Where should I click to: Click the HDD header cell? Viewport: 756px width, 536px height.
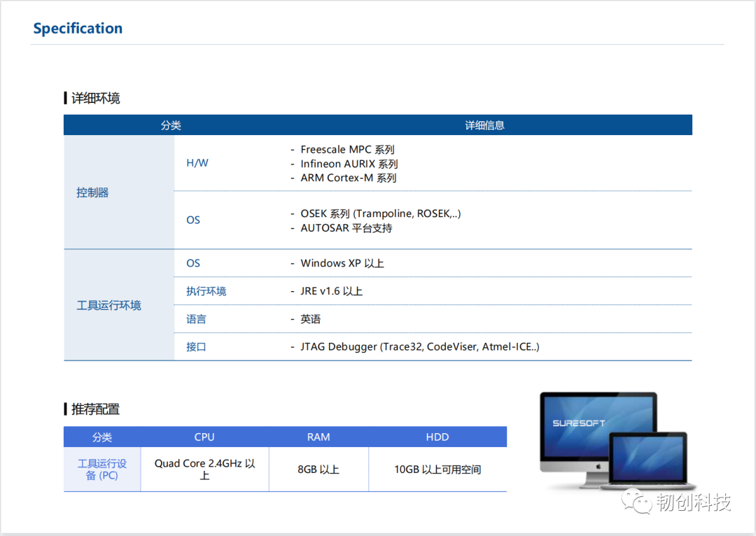(x=437, y=437)
